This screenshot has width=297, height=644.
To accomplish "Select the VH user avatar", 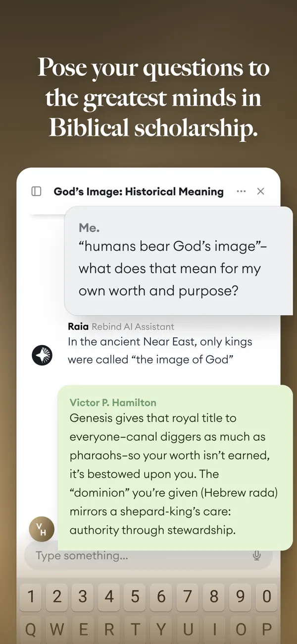I will pyautogui.click(x=42, y=529).
